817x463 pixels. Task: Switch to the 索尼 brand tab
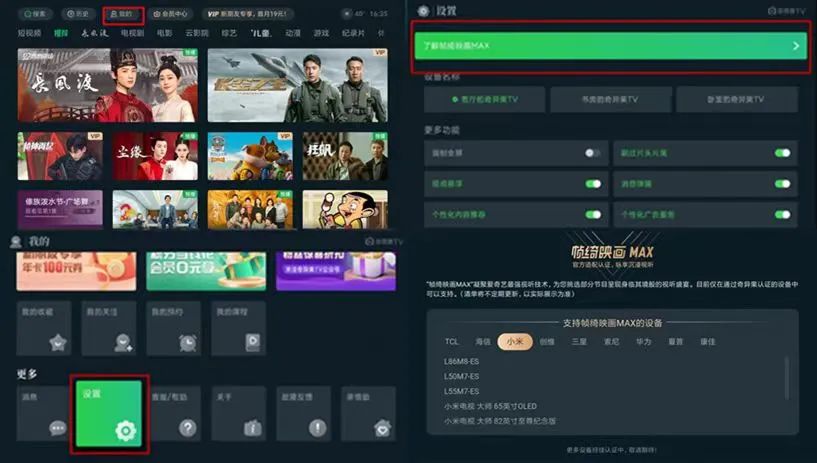click(x=611, y=342)
